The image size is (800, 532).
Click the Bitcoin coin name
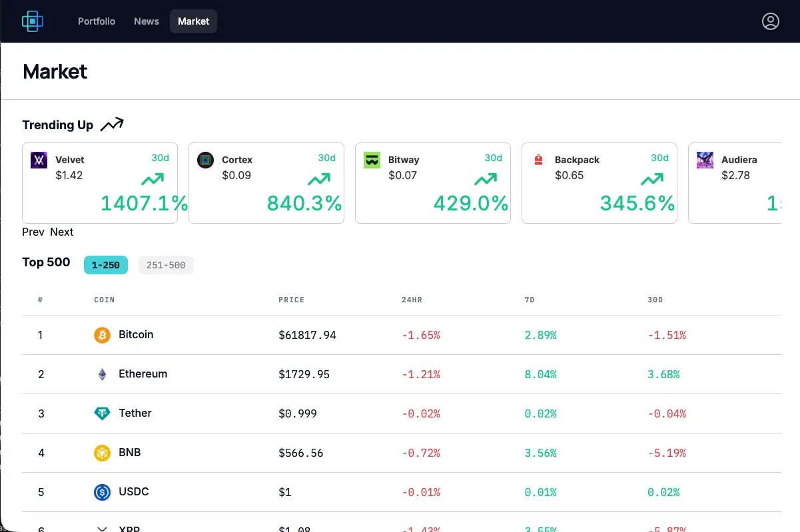[x=136, y=334]
